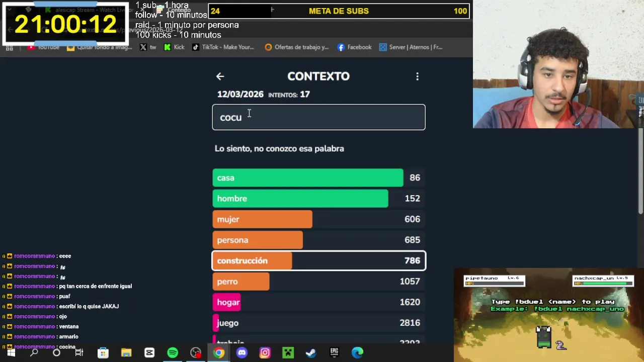Open Task View on the taskbar
644x362 pixels.
(79, 353)
